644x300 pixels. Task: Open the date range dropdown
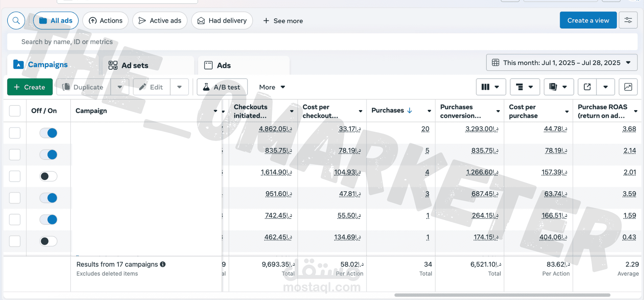point(562,62)
